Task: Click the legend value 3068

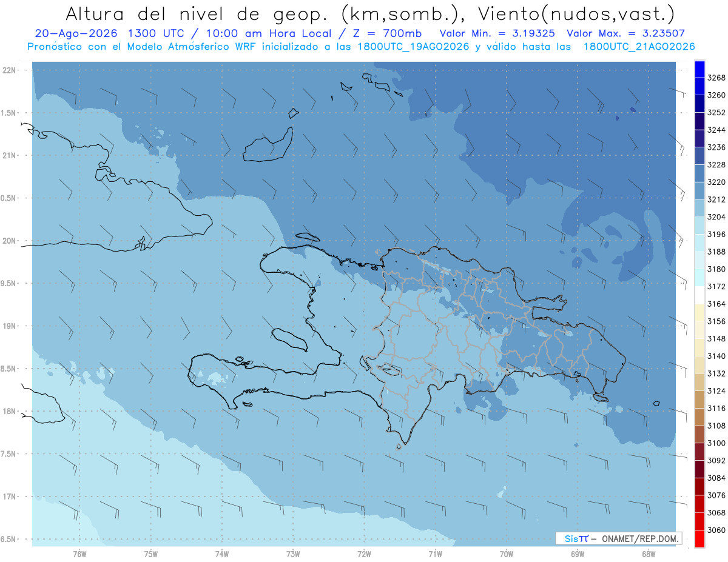Action: (716, 513)
